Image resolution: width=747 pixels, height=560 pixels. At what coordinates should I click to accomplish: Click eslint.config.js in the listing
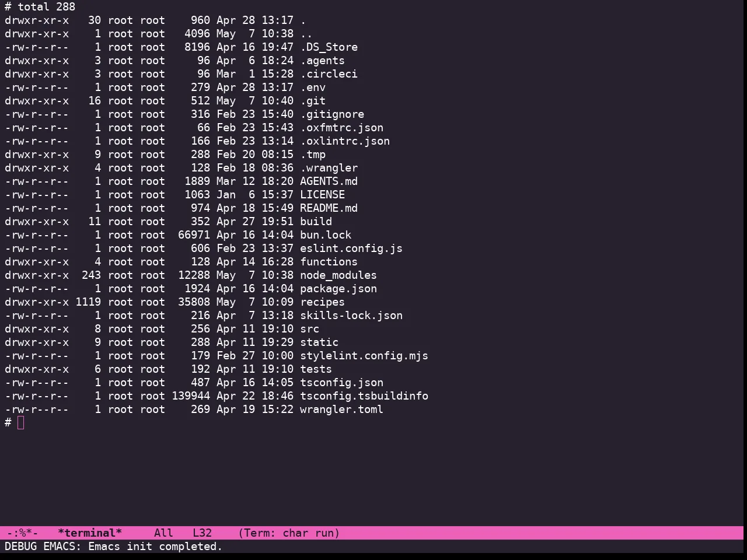[351, 249]
